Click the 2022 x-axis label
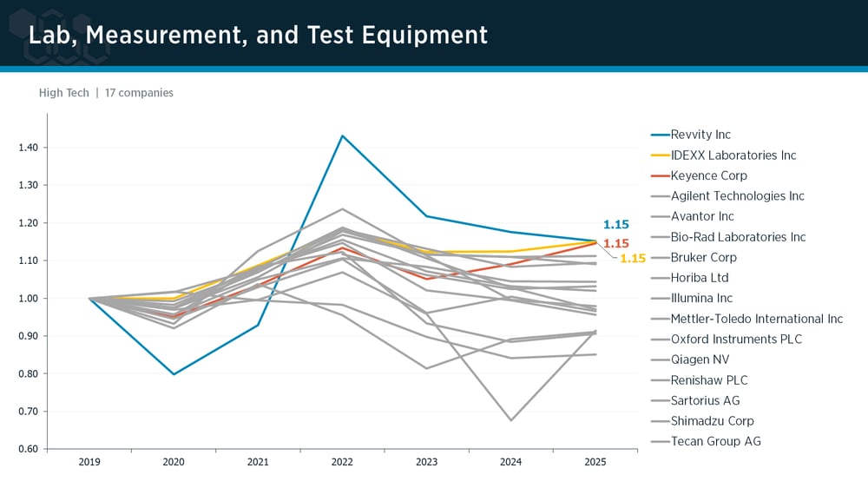This screenshot has width=868, height=488. click(x=342, y=462)
